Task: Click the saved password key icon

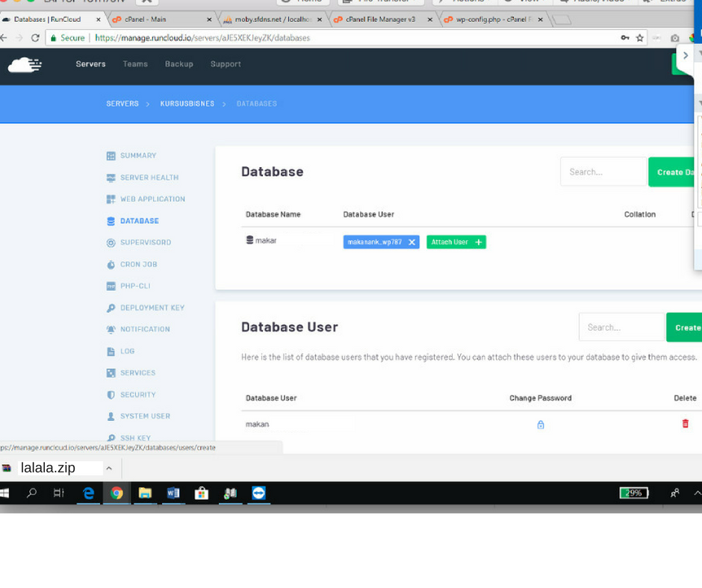Action: point(625,37)
